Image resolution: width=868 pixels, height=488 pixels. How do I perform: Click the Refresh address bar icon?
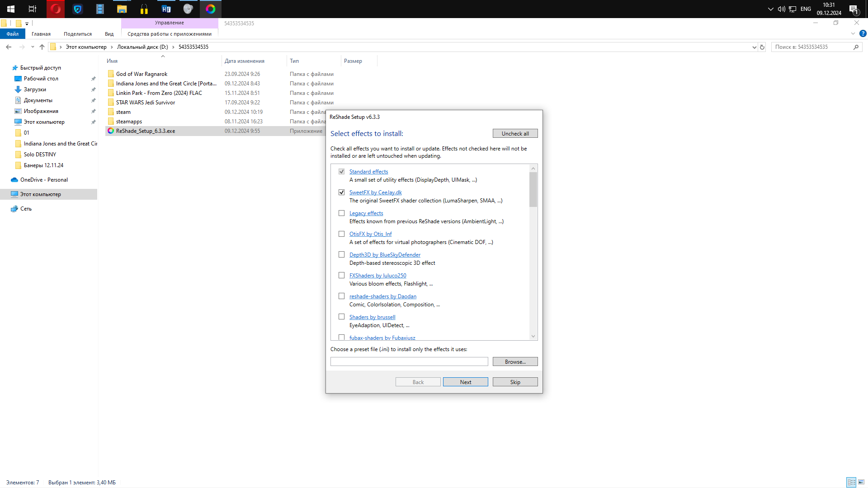[x=762, y=47]
